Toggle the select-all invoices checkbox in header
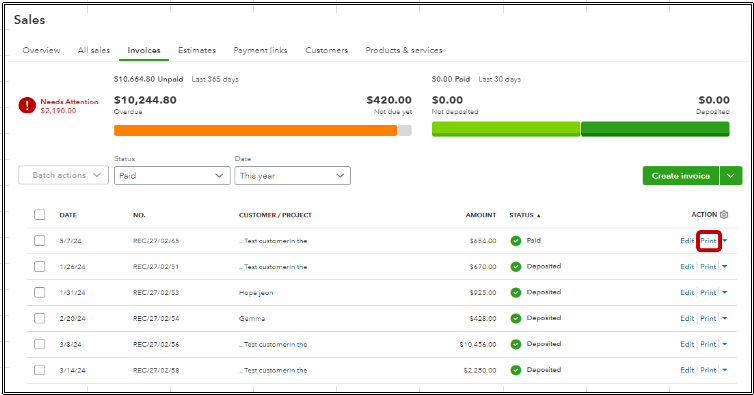Image resolution: width=754 pixels, height=395 pixels. click(x=39, y=215)
